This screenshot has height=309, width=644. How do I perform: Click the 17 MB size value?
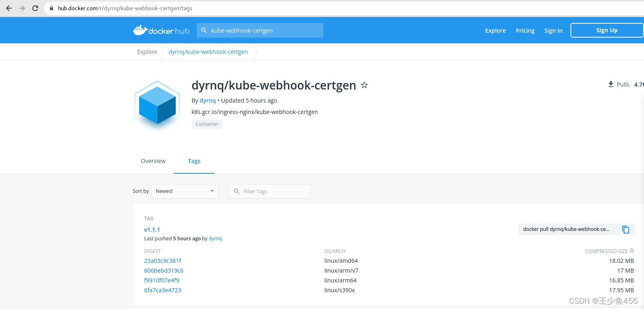pyautogui.click(x=626, y=271)
